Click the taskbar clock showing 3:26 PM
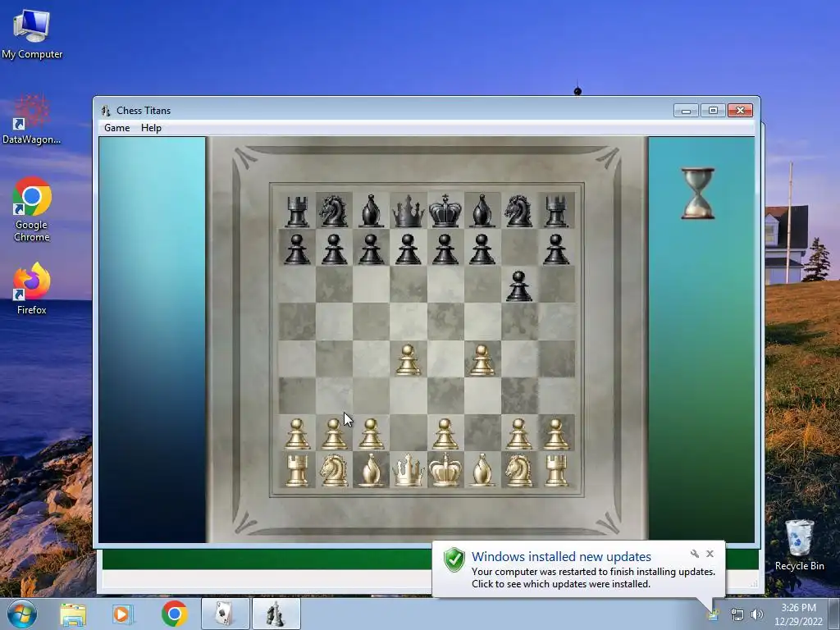 (798, 614)
